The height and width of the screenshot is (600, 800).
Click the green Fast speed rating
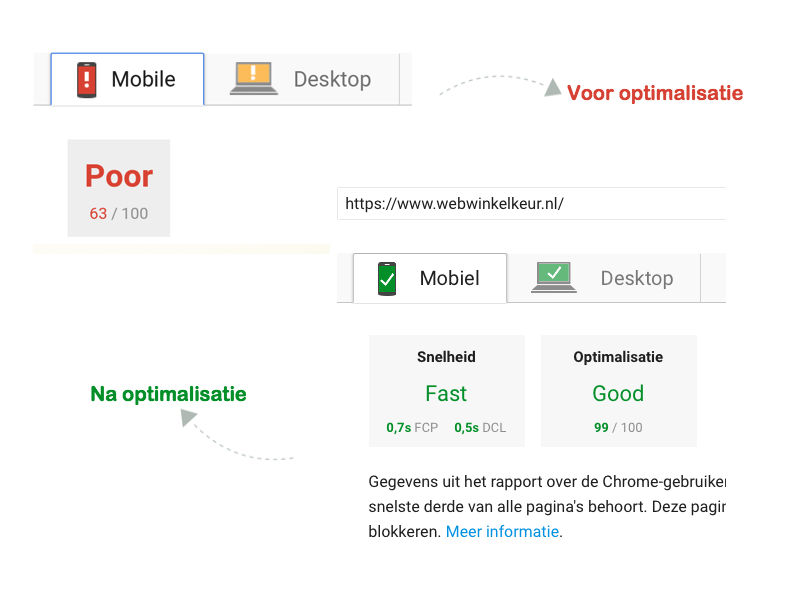pyautogui.click(x=446, y=393)
